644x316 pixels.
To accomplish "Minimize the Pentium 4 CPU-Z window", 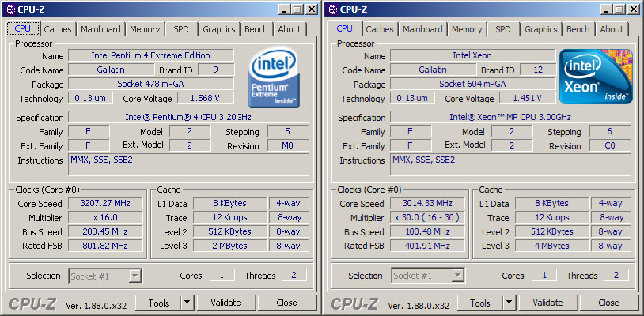I will coord(282,9).
